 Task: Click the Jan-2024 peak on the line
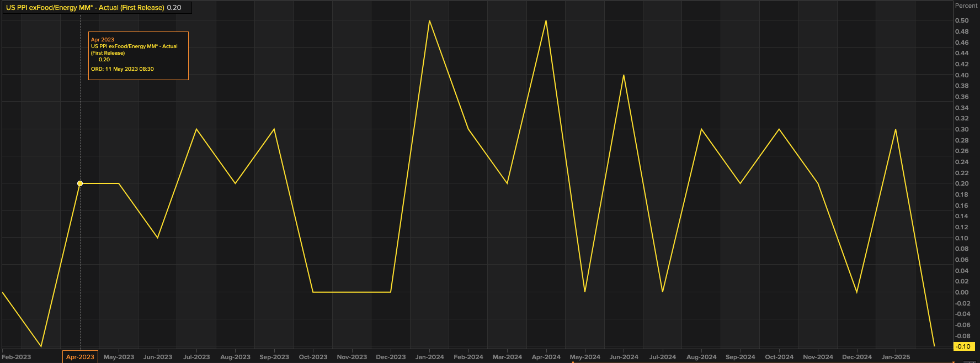pos(429,21)
